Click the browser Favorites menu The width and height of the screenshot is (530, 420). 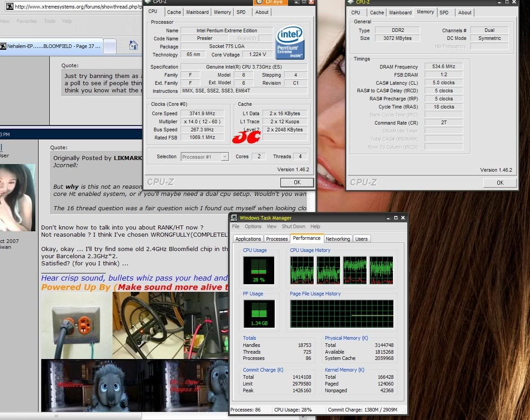[x=27, y=21]
